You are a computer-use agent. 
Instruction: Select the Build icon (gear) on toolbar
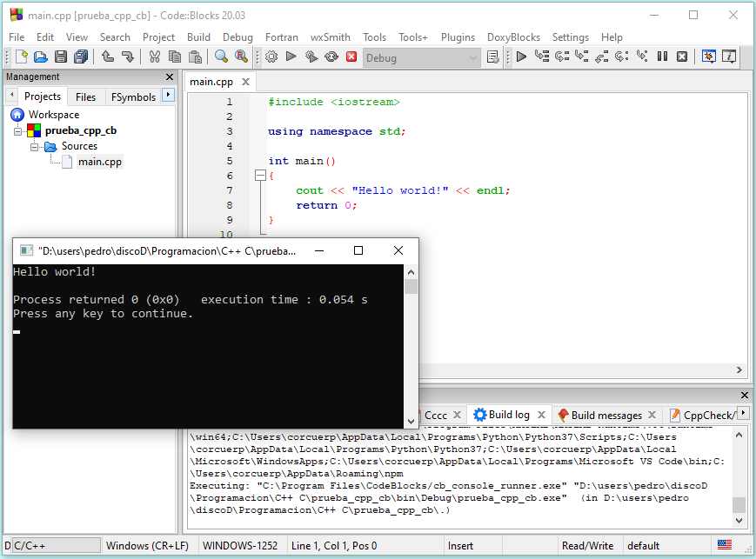click(271, 57)
